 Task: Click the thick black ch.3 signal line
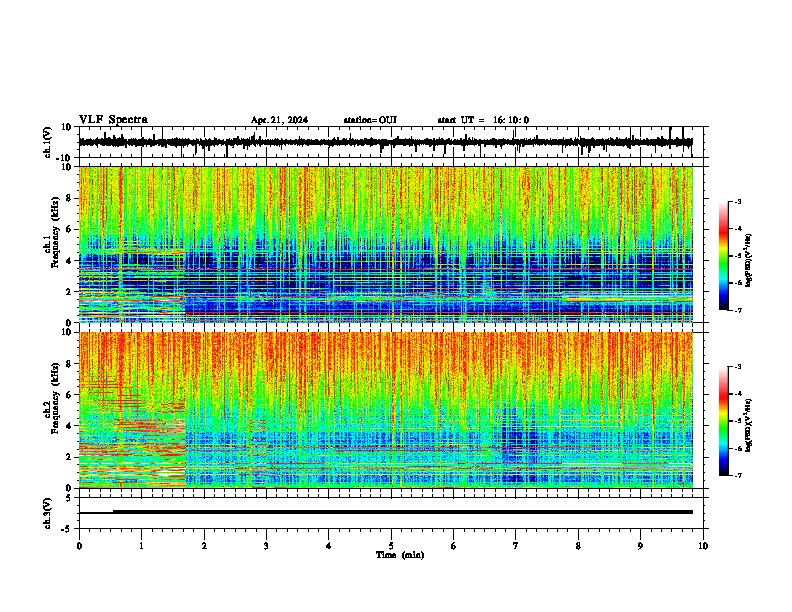[x=403, y=512]
